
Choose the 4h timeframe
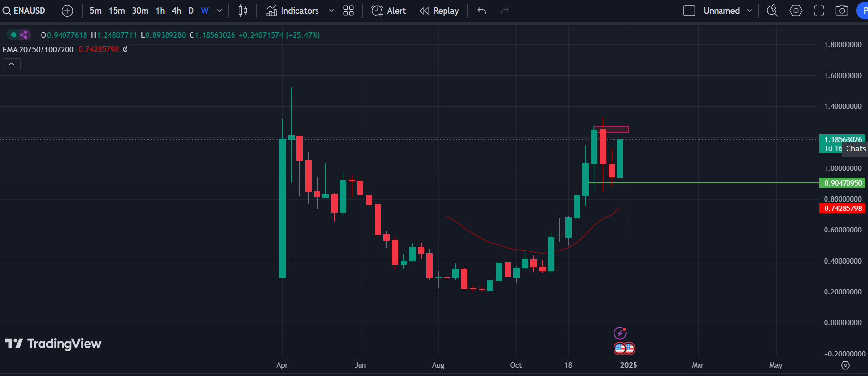coord(176,11)
